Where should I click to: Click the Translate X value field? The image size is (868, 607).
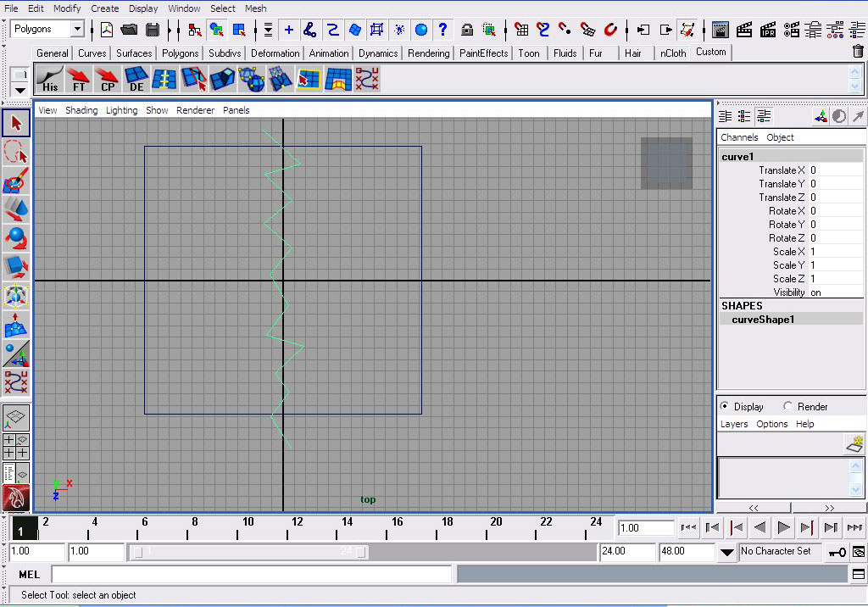[836, 170]
